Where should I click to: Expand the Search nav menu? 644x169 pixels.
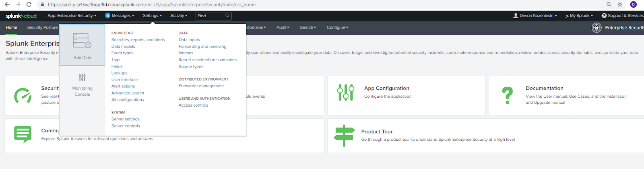(308, 27)
